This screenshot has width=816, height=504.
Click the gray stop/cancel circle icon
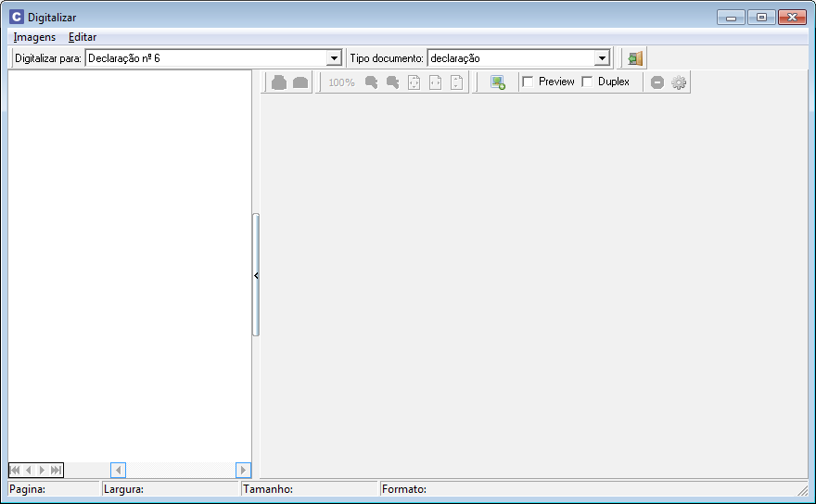pos(657,82)
